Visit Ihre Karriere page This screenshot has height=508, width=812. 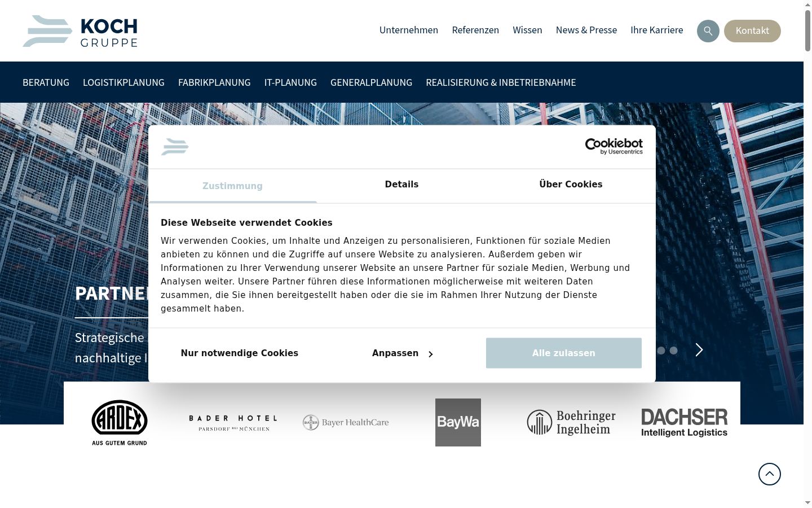point(657,30)
